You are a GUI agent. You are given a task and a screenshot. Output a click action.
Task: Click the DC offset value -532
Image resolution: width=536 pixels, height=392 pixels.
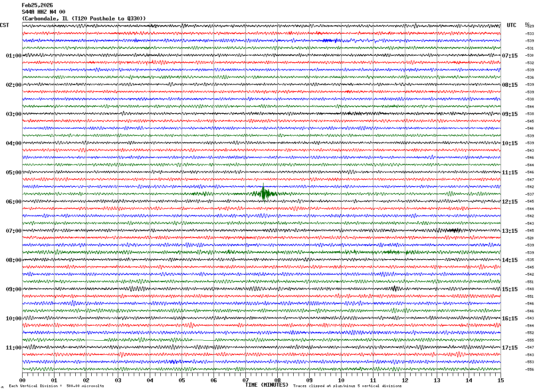click(529, 63)
